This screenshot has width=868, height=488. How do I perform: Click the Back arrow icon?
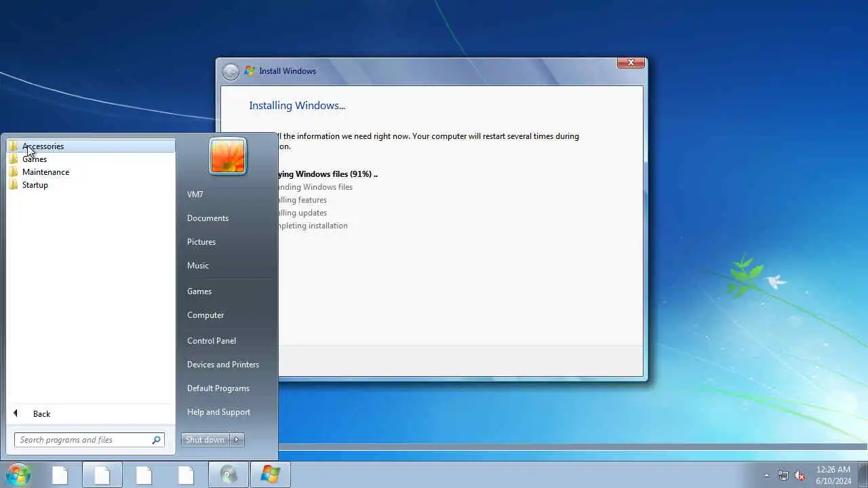16,413
